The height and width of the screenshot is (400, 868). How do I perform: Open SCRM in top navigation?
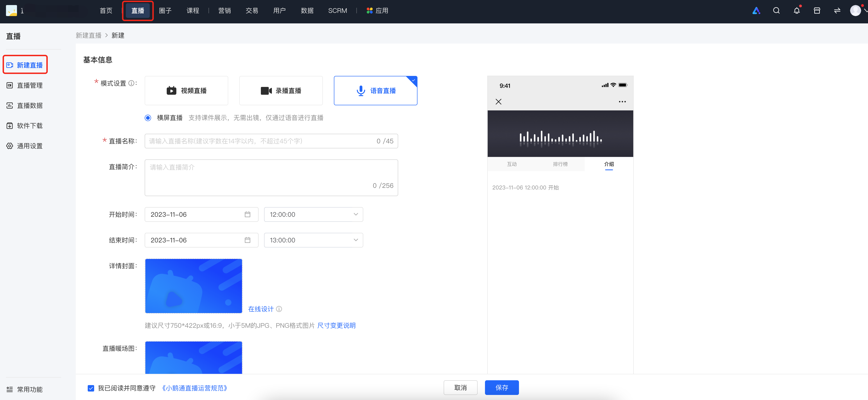pos(337,11)
